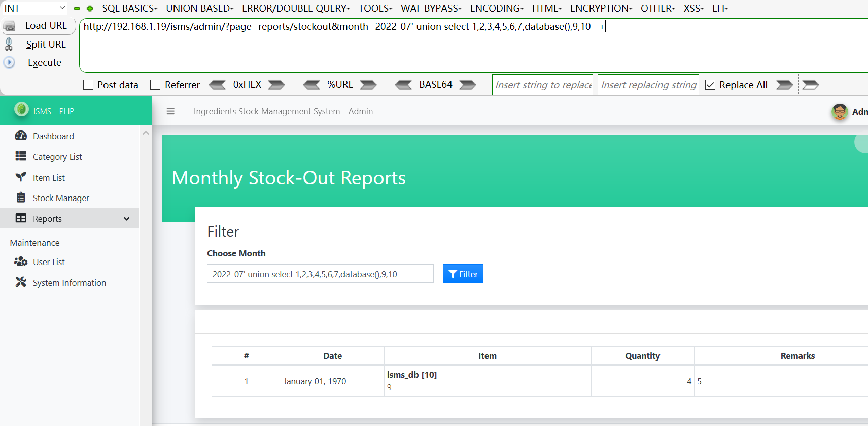
Task: Click the HackBar URL text area
Action: click(474, 46)
